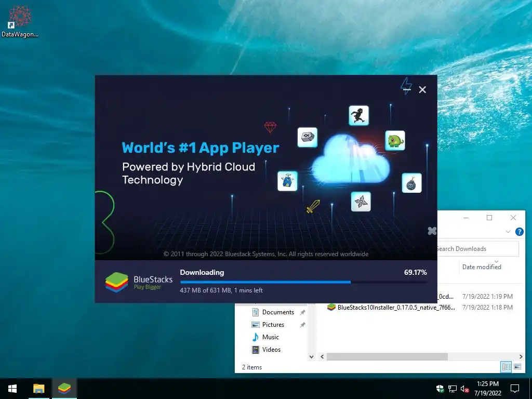
Task: Sort by Date modified column header
Action: [482, 267]
